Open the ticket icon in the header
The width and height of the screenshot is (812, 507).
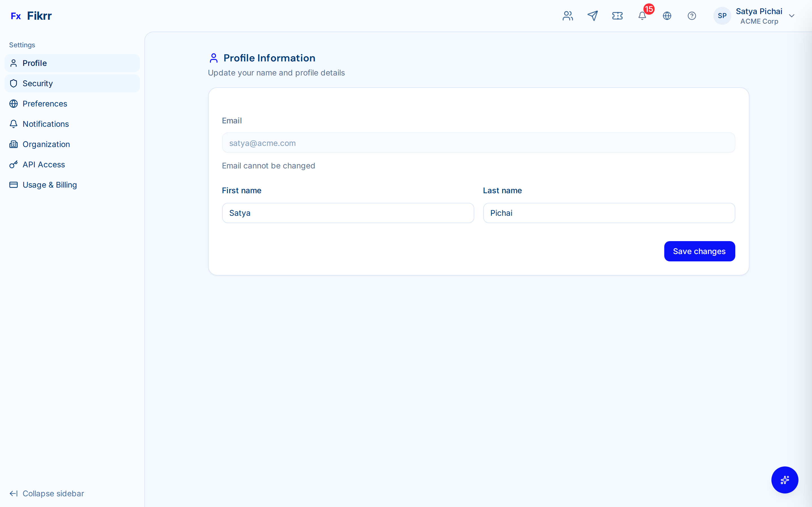617,16
